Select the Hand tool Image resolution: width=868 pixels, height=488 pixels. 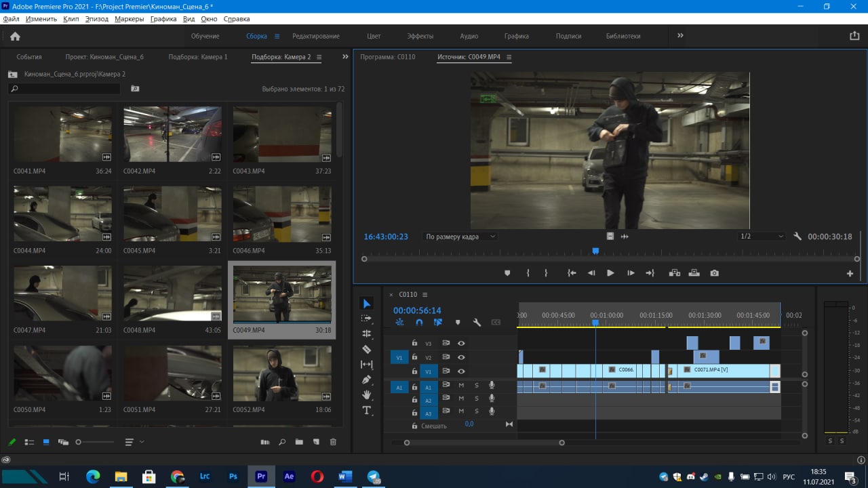coord(366,395)
